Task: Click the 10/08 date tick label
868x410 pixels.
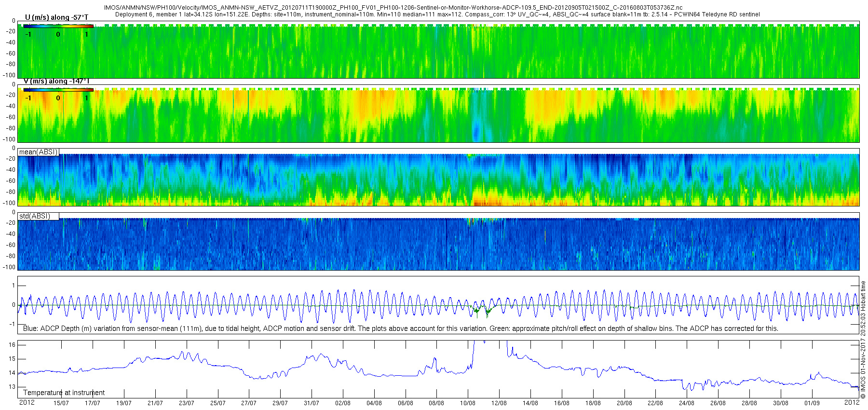Action: [x=468, y=403]
